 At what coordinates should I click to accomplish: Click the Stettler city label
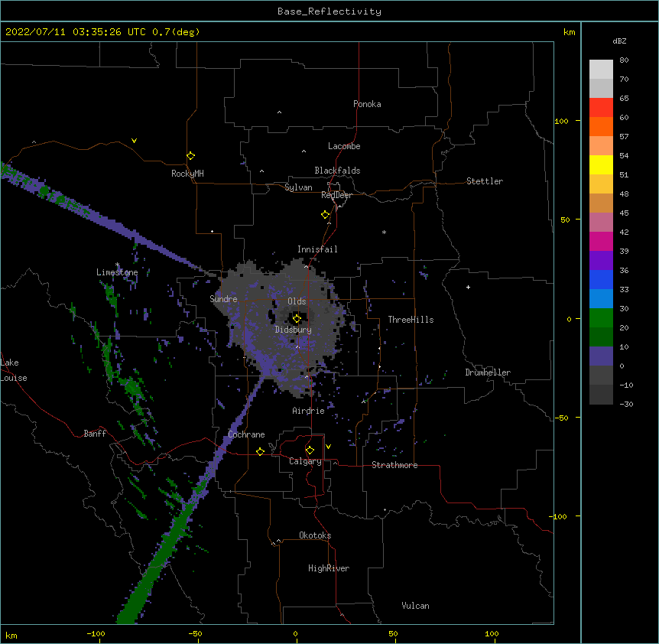pos(485,181)
